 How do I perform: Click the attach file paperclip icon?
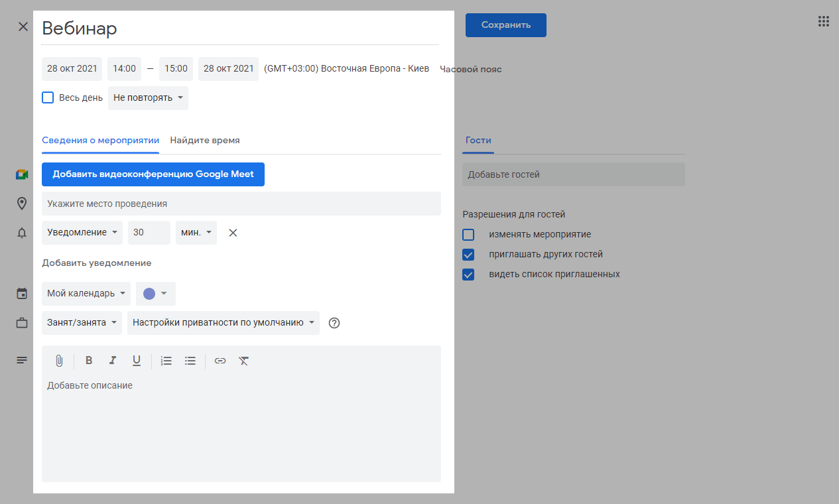click(58, 361)
